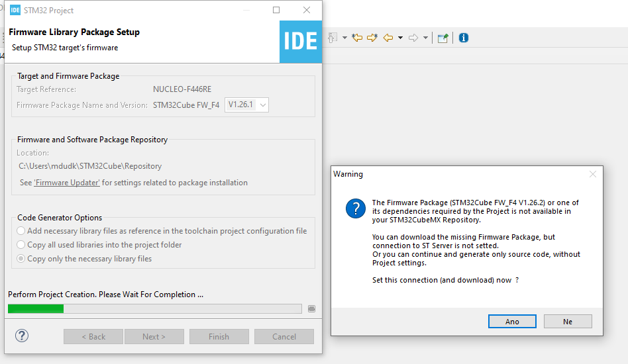
Task: Click the < Back button
Action: (93, 337)
